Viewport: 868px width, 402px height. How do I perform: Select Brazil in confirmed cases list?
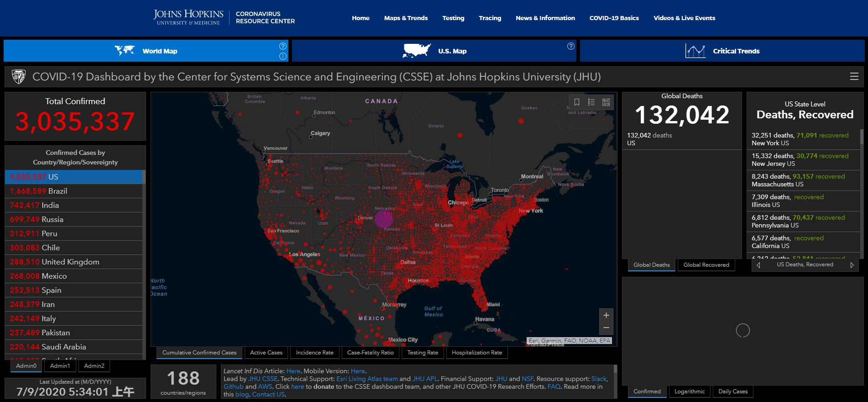point(73,191)
